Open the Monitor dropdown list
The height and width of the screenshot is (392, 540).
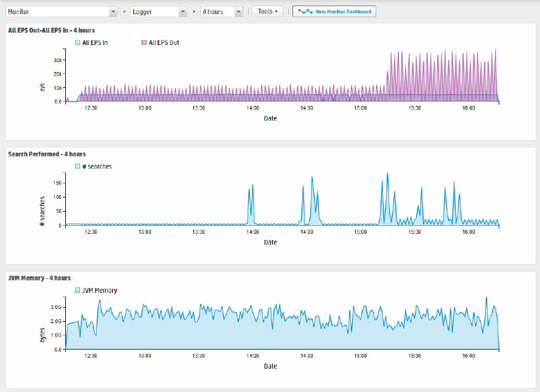62,12
